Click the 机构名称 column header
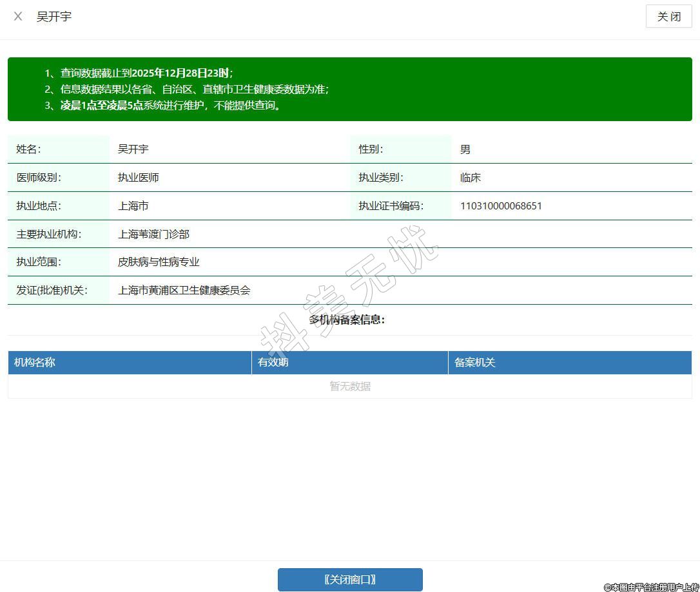The image size is (700, 592). [x=35, y=363]
